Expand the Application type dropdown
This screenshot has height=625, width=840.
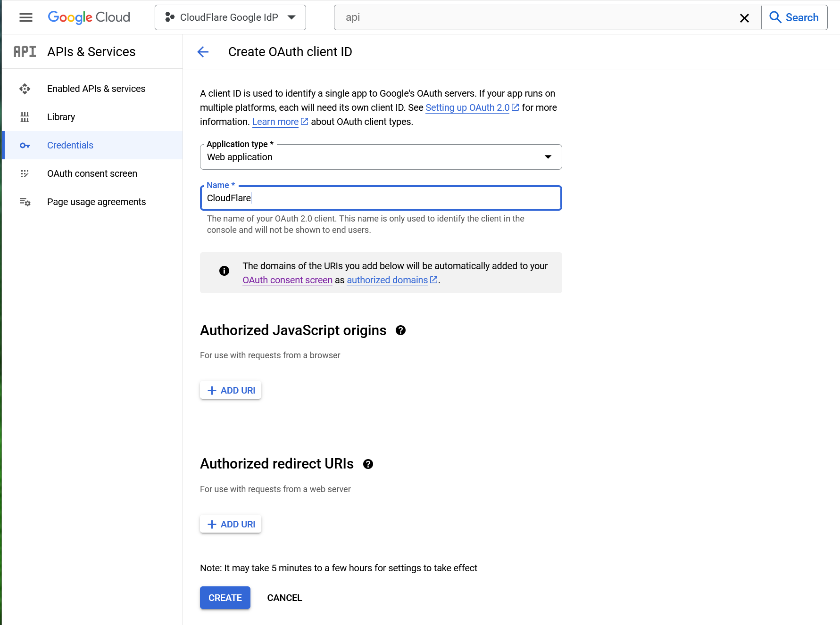(381, 157)
